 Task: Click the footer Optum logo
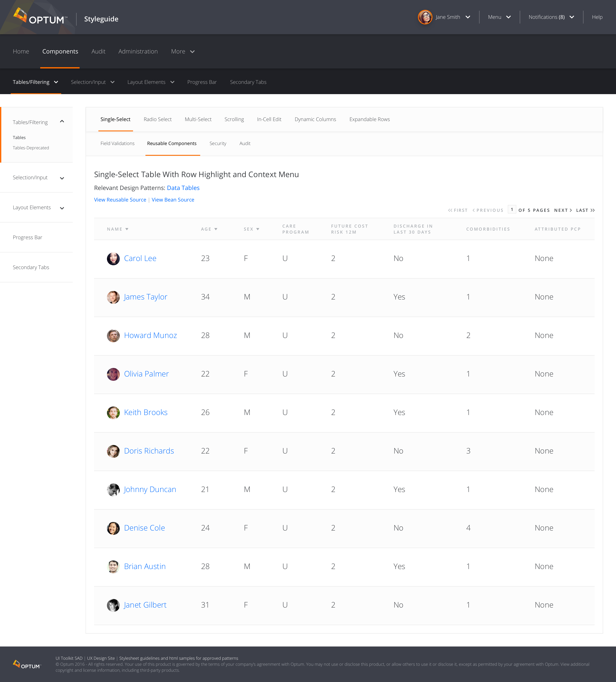(27, 664)
